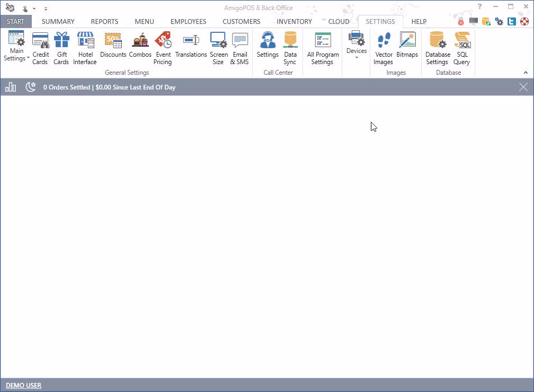Open the Hotel Interface settings
This screenshot has width=534, height=392.
[x=85, y=48]
